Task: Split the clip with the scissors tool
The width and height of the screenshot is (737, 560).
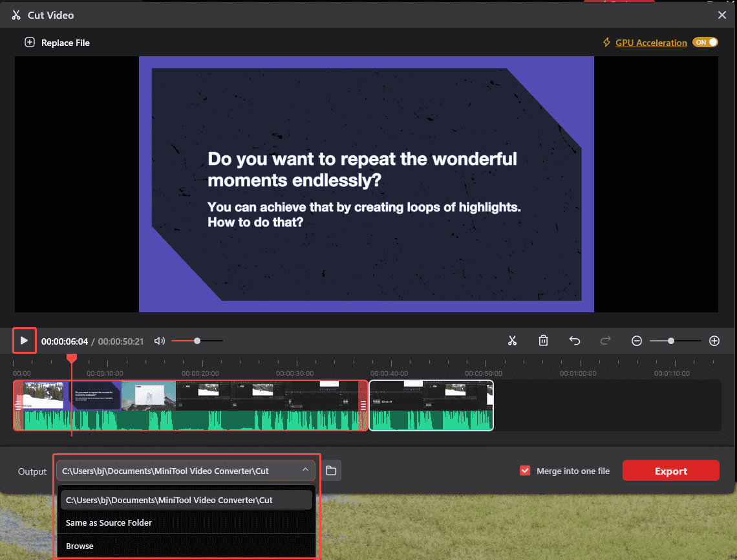Action: (512, 341)
